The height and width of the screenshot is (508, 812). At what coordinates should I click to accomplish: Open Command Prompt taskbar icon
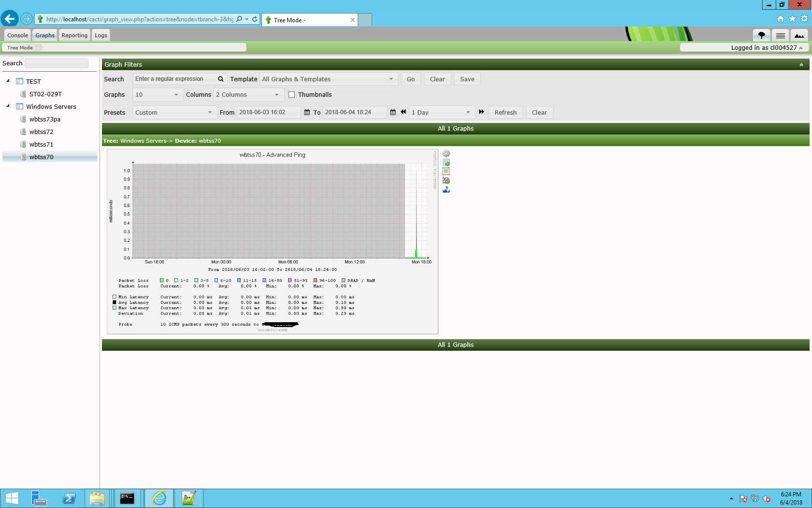tap(127, 498)
